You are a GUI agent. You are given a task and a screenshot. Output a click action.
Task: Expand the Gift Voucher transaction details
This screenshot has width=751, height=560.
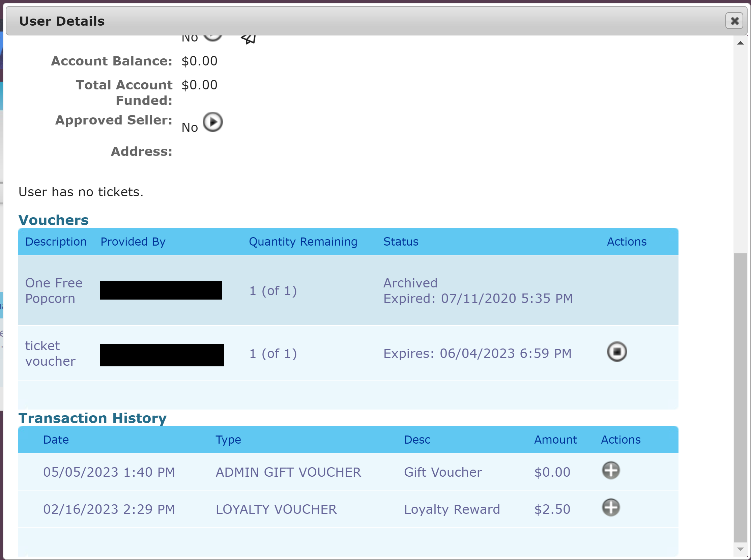[611, 471]
